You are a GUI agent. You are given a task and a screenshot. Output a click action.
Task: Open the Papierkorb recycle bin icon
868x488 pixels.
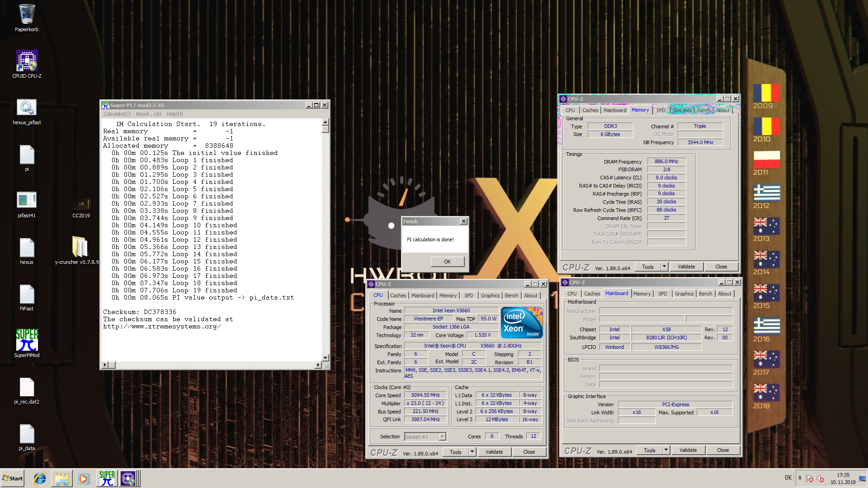[x=27, y=18]
